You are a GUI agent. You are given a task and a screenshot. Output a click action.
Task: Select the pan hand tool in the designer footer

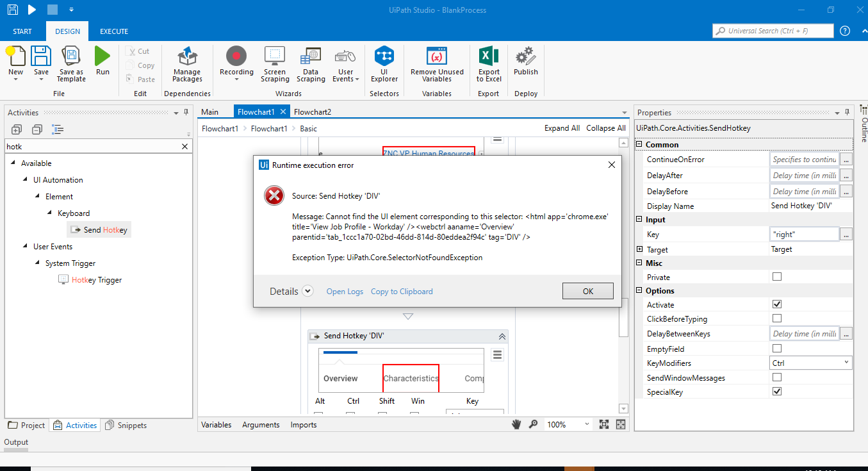pyautogui.click(x=518, y=424)
